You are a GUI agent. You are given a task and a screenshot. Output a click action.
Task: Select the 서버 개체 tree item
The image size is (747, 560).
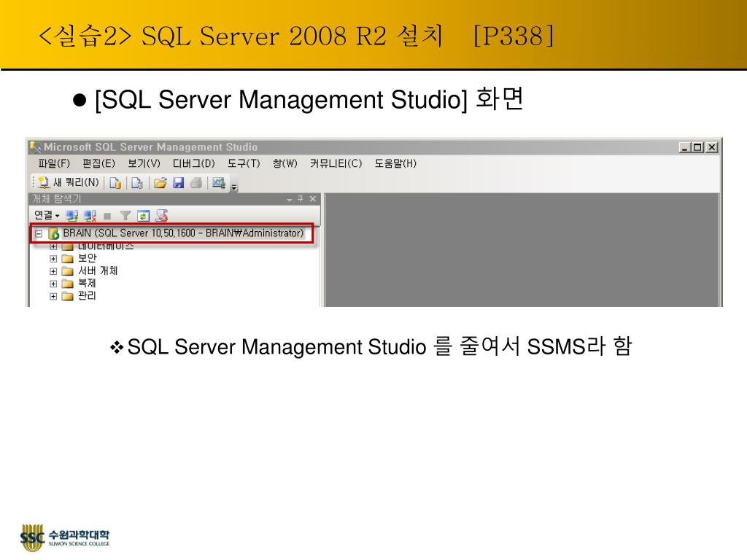pos(98,271)
